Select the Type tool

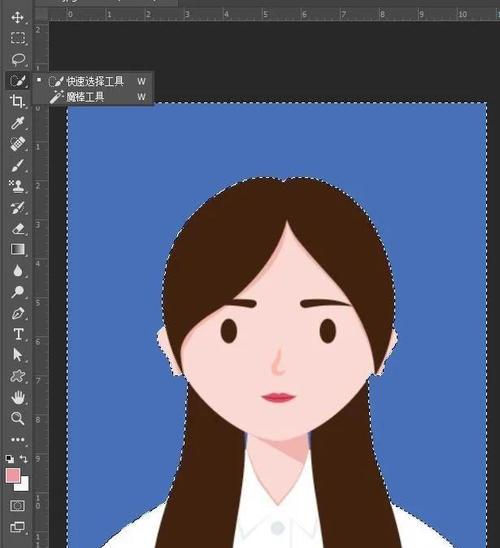[x=18, y=334]
